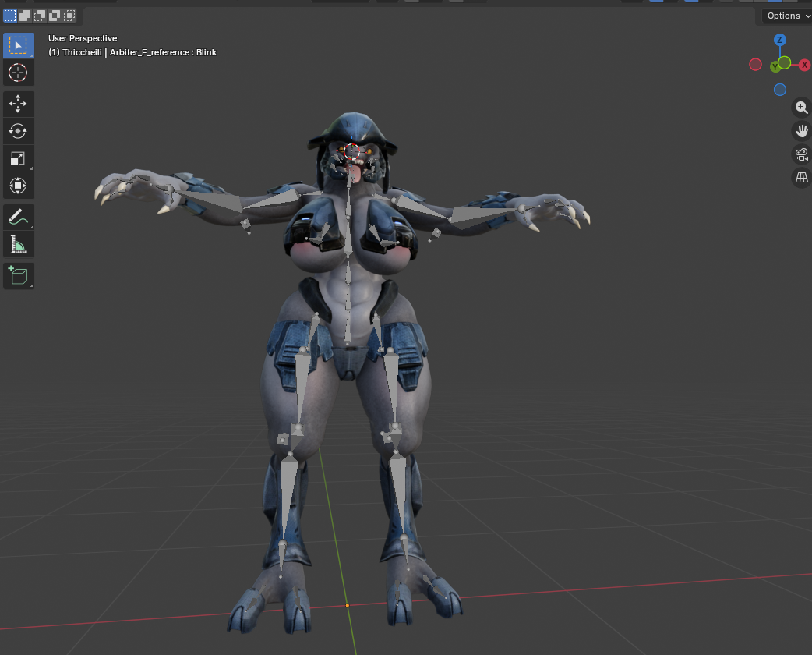Toggle perspective/orthographic grid button

tap(801, 178)
